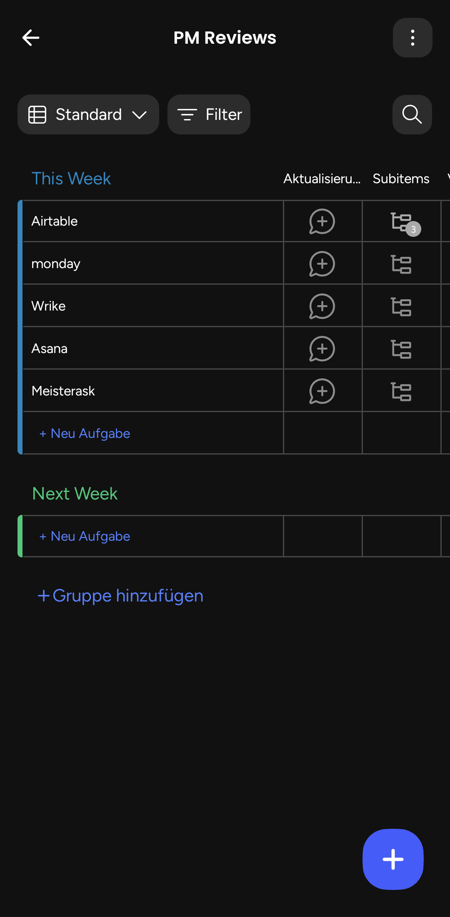Open the Airtable item row
The image size is (450, 917).
(x=153, y=221)
